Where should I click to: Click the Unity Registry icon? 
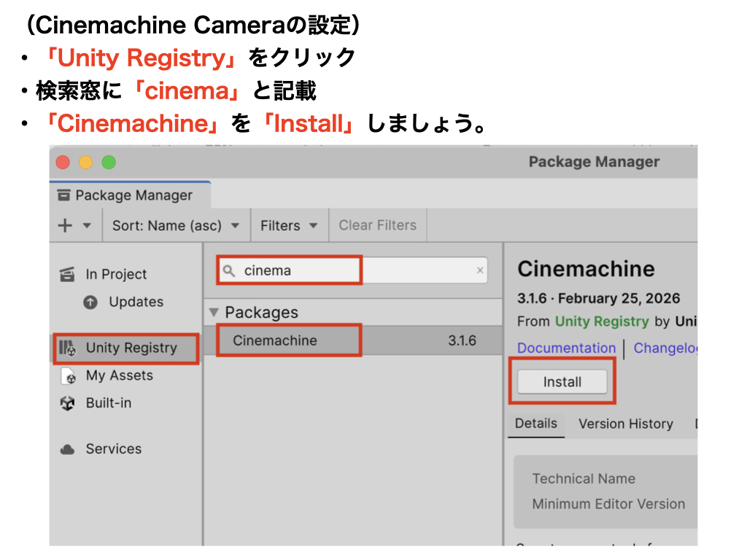(68, 349)
